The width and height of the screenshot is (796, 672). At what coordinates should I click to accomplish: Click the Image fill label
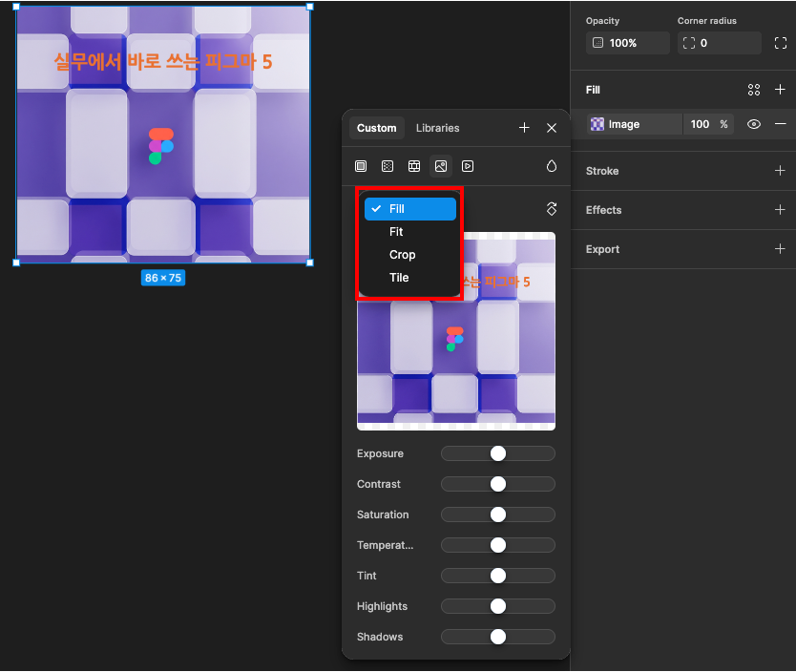(x=624, y=124)
